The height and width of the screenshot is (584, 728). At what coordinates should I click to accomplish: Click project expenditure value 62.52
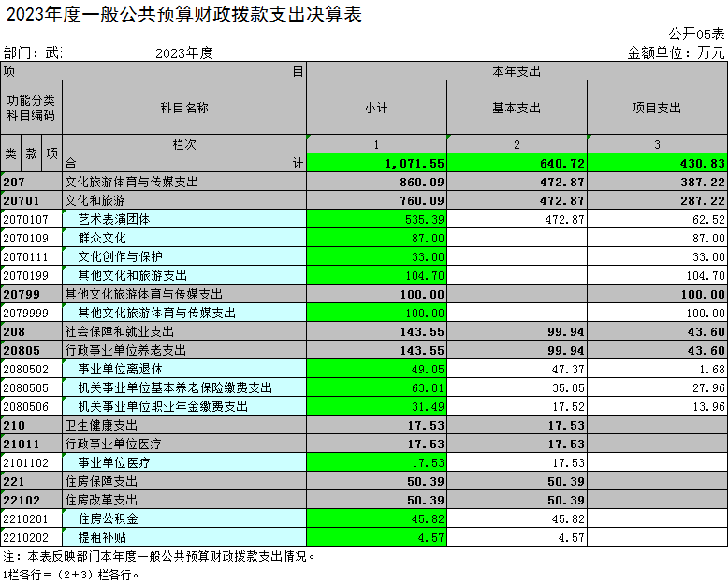(x=657, y=219)
